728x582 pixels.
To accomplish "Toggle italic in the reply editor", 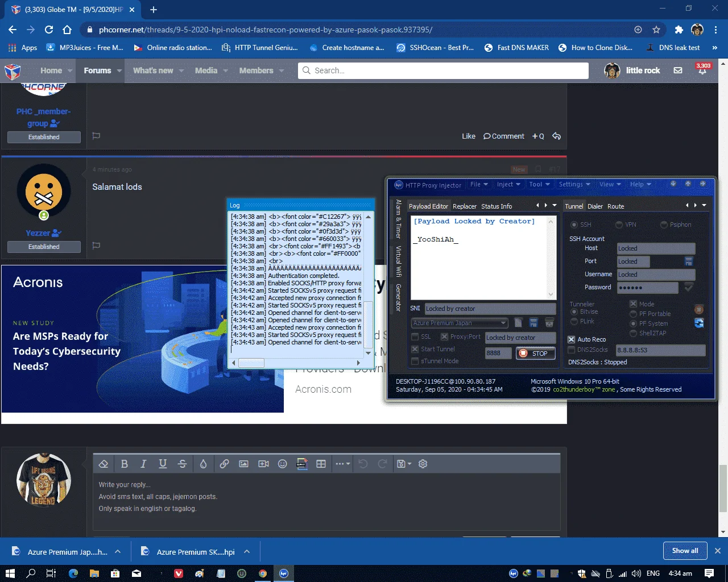I will click(143, 464).
